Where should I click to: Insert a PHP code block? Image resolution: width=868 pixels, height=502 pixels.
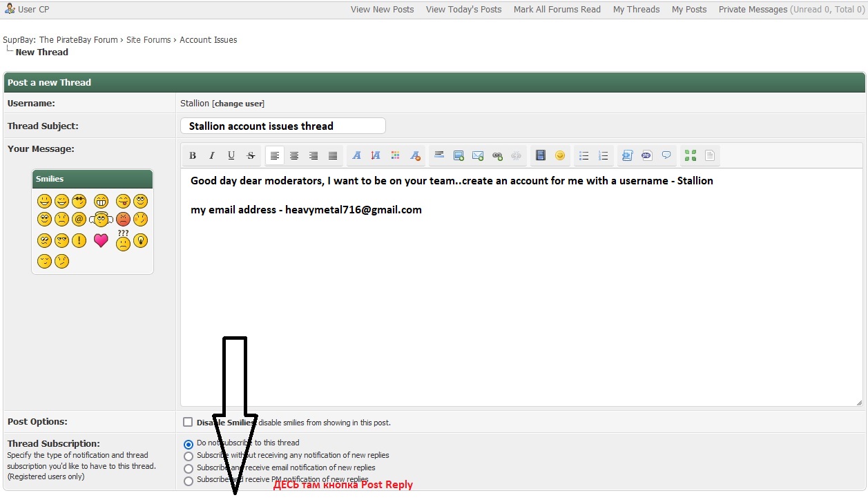point(646,156)
